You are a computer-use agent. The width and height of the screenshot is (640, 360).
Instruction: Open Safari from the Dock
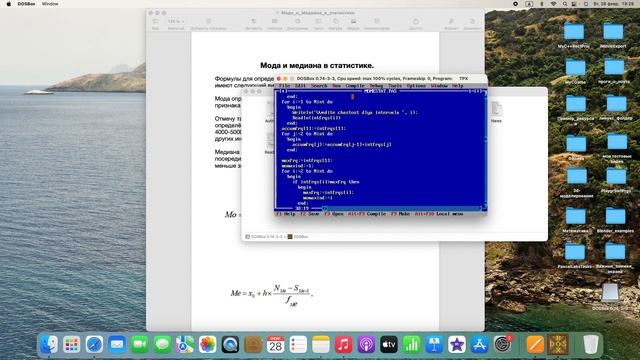[94, 345]
